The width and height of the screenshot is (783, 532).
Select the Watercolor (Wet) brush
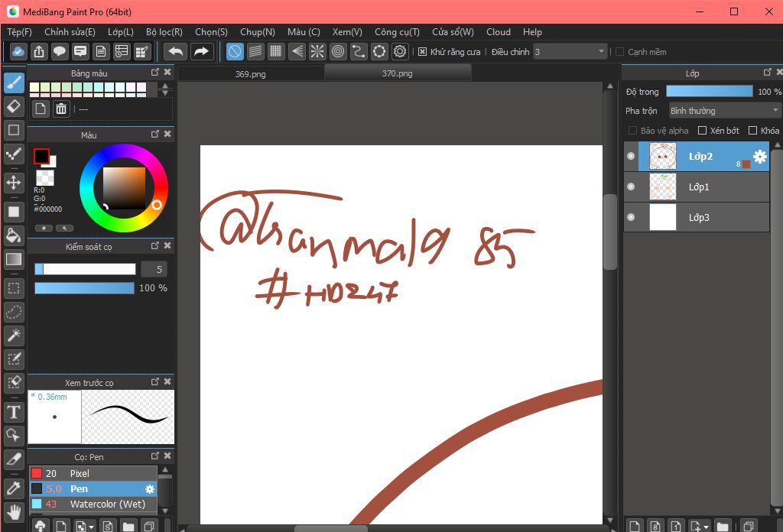[93, 504]
